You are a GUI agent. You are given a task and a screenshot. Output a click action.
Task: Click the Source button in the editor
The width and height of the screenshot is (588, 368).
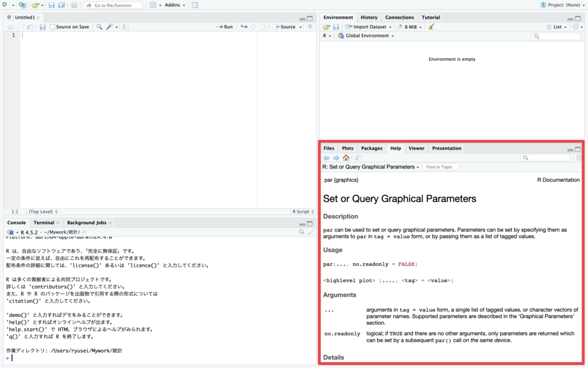(x=285, y=27)
